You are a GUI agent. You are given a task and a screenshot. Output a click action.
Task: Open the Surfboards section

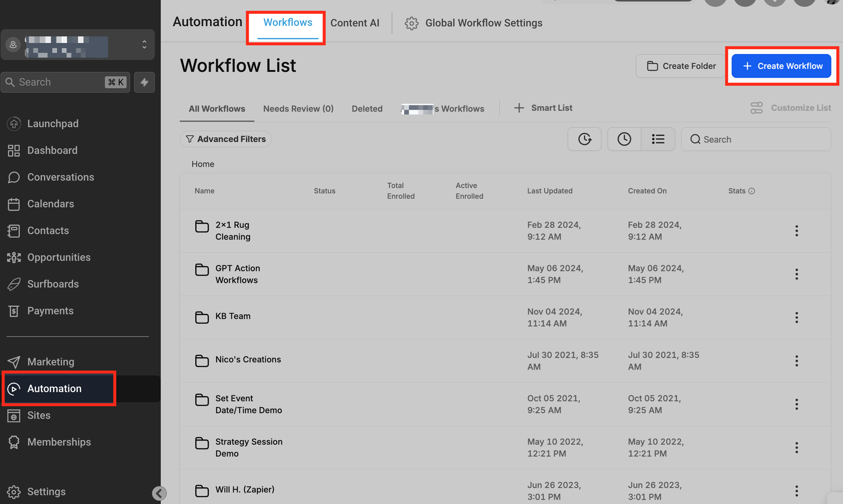pos(53,284)
